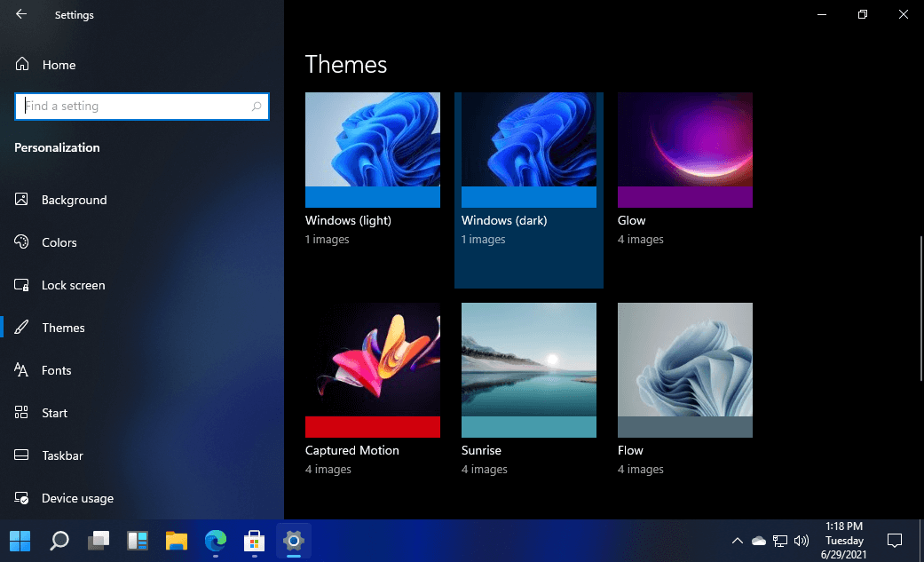Click the purple color bar under Glow

[684, 197]
